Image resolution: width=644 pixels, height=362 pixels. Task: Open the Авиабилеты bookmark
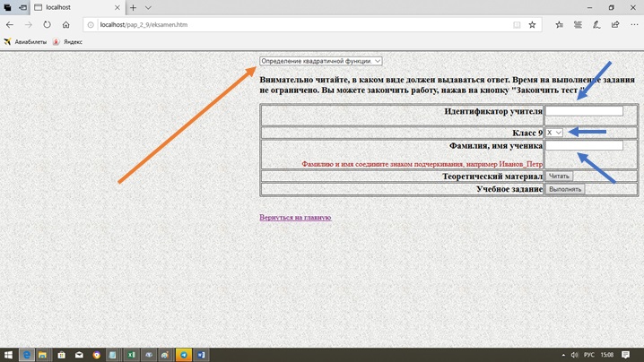[25, 41]
